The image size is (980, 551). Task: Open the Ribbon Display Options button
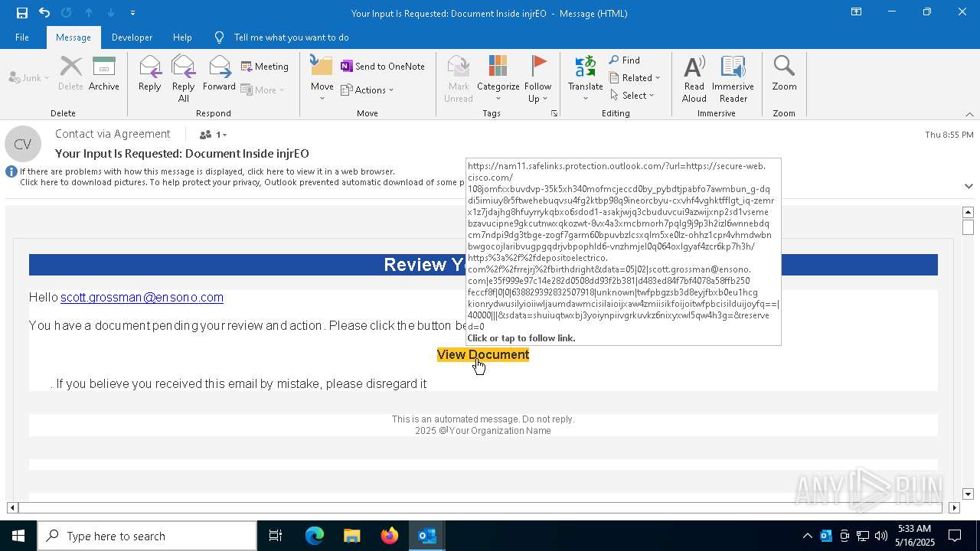tap(857, 12)
